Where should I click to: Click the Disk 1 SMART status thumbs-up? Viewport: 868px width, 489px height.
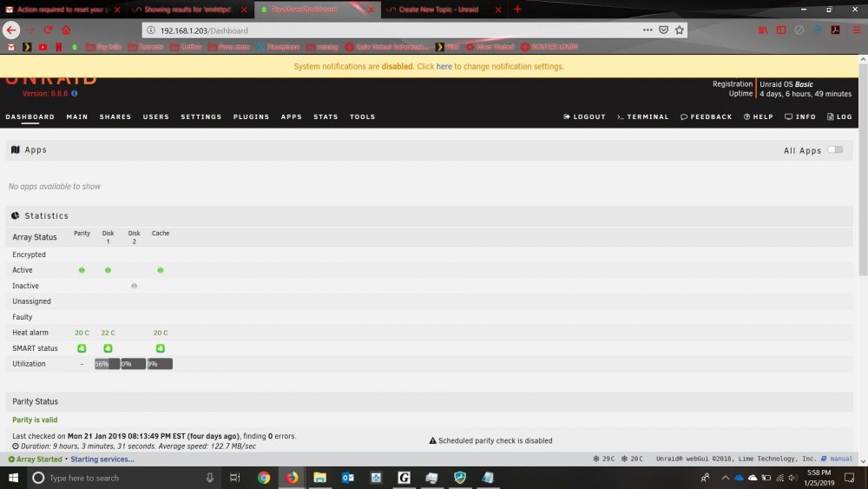coord(108,348)
